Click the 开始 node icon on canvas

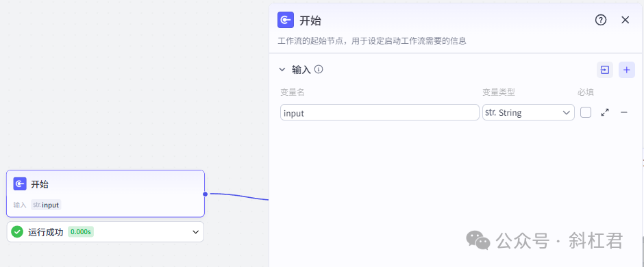20,184
